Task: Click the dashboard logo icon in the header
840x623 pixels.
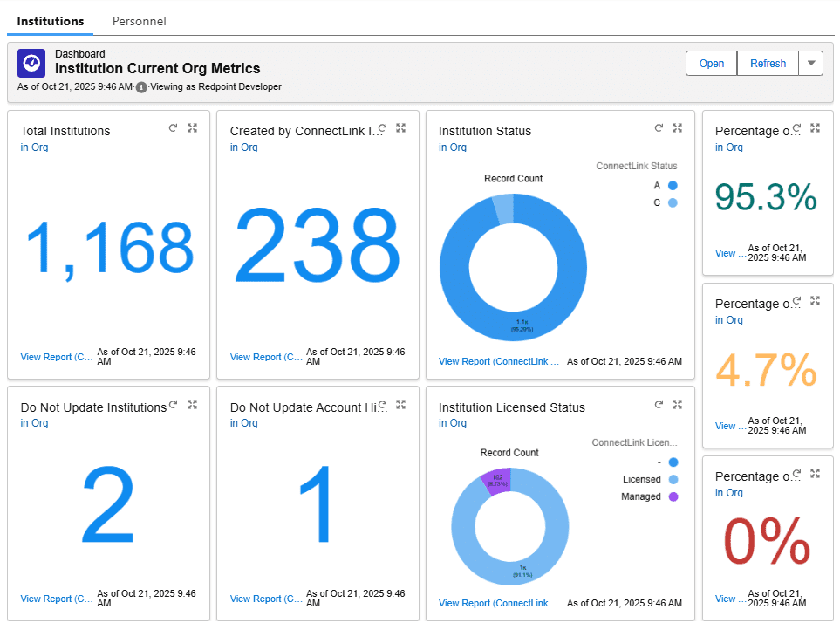Action: pos(31,63)
